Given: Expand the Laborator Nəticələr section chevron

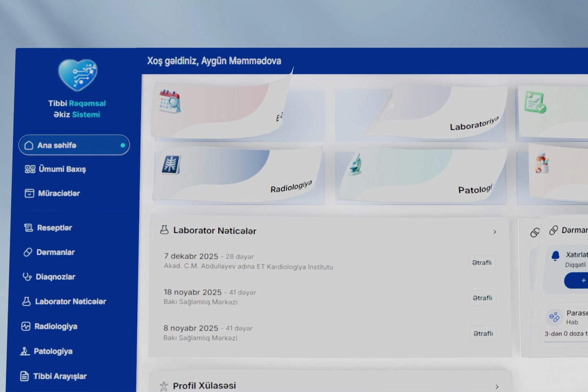Looking at the screenshot, I should point(495,232).
